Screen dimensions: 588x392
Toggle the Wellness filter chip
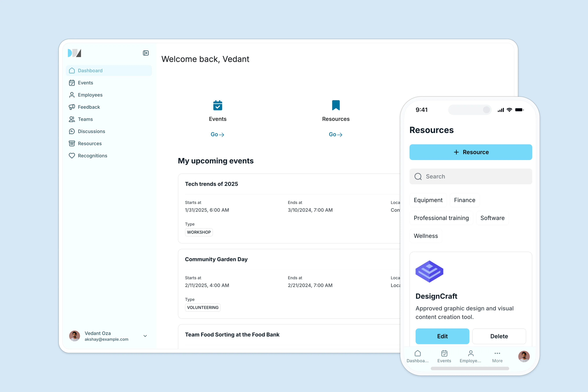pos(426,236)
